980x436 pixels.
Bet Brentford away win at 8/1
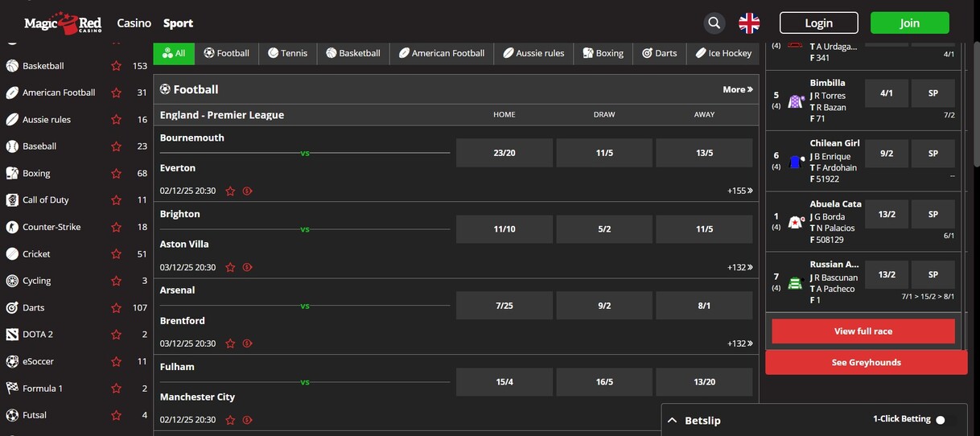click(x=704, y=306)
